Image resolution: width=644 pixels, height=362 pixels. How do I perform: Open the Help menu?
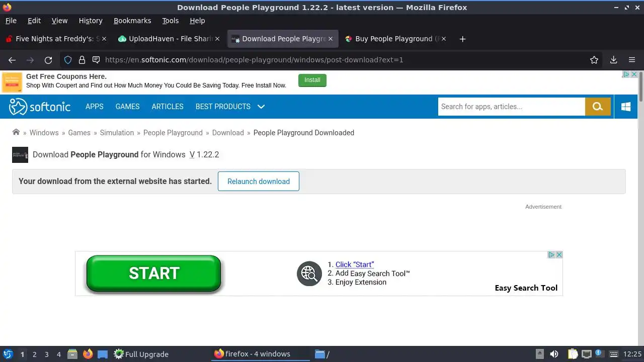(197, 21)
